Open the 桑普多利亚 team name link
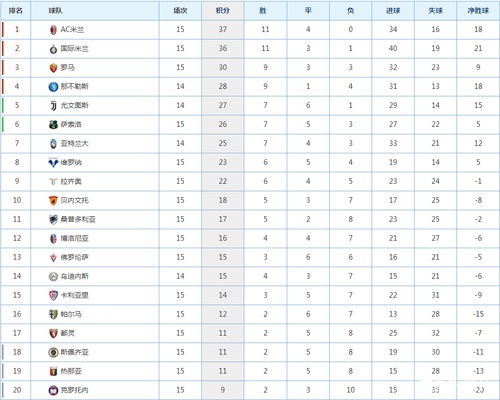 [78, 219]
